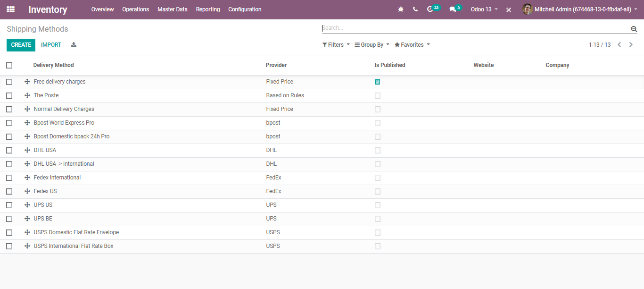Open the Filters dropdown
The width and height of the screenshot is (644, 289).
(336, 45)
